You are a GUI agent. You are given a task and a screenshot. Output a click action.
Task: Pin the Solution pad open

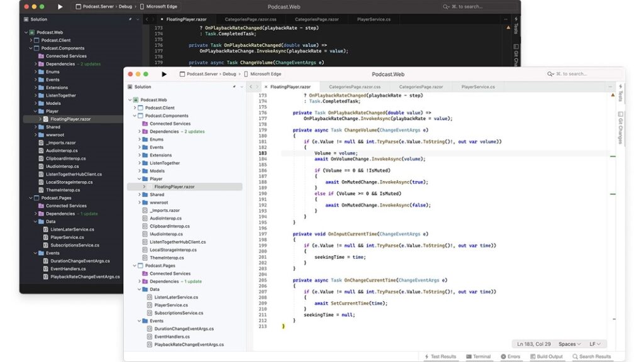click(x=235, y=86)
